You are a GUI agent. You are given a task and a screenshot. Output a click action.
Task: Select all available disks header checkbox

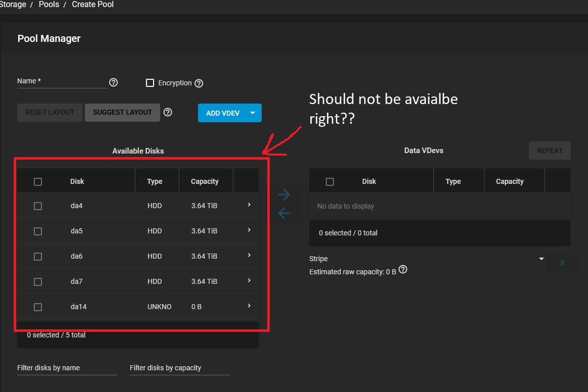click(38, 182)
